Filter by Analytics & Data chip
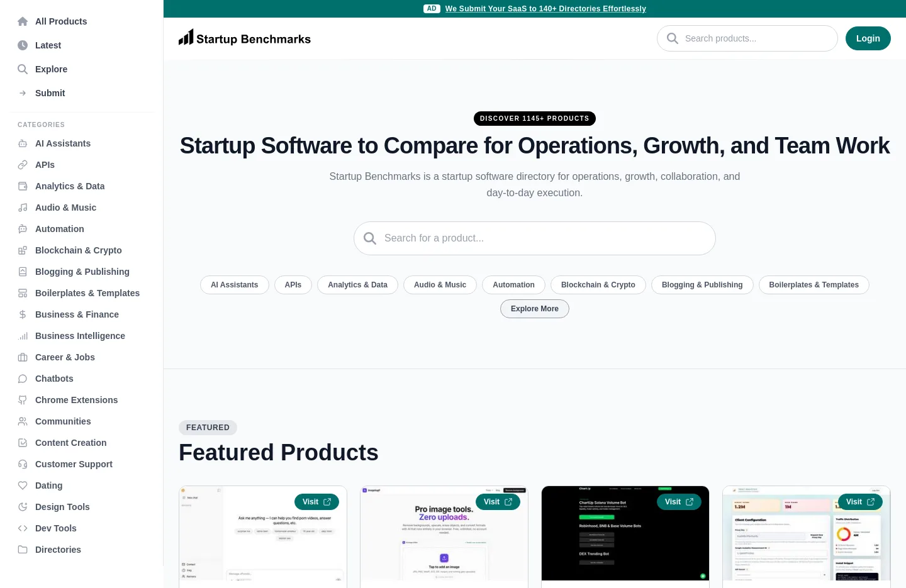The width and height of the screenshot is (906, 588). [x=357, y=285]
